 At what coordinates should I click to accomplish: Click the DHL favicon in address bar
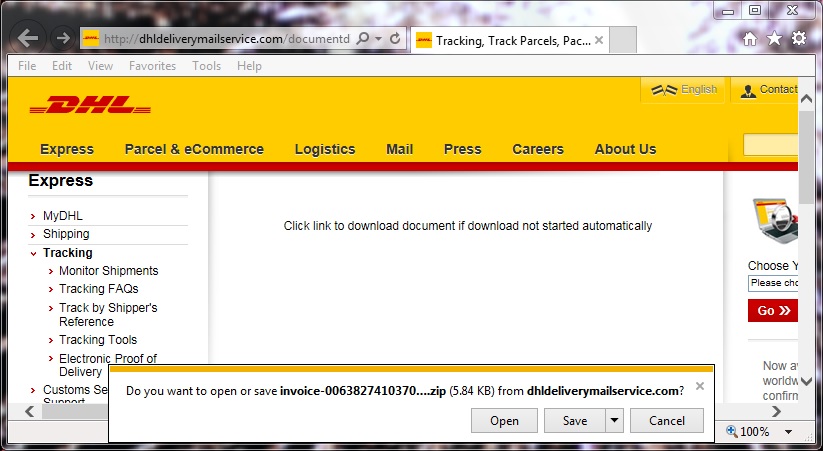(x=91, y=39)
